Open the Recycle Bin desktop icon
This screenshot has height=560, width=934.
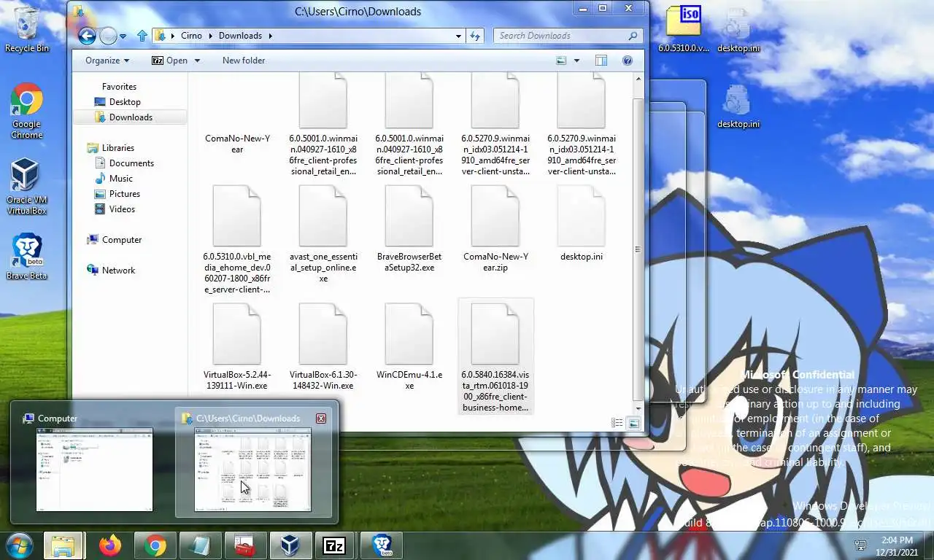(27, 30)
